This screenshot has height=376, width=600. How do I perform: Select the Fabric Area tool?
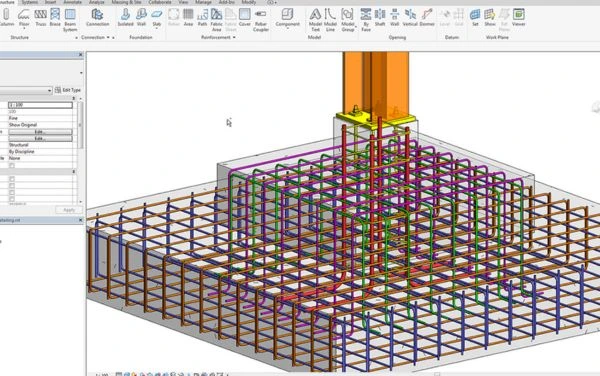(217, 20)
